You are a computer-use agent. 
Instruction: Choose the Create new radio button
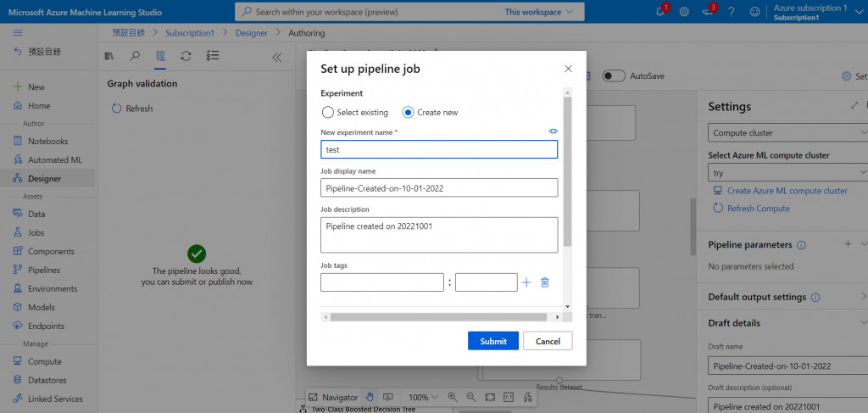click(408, 113)
